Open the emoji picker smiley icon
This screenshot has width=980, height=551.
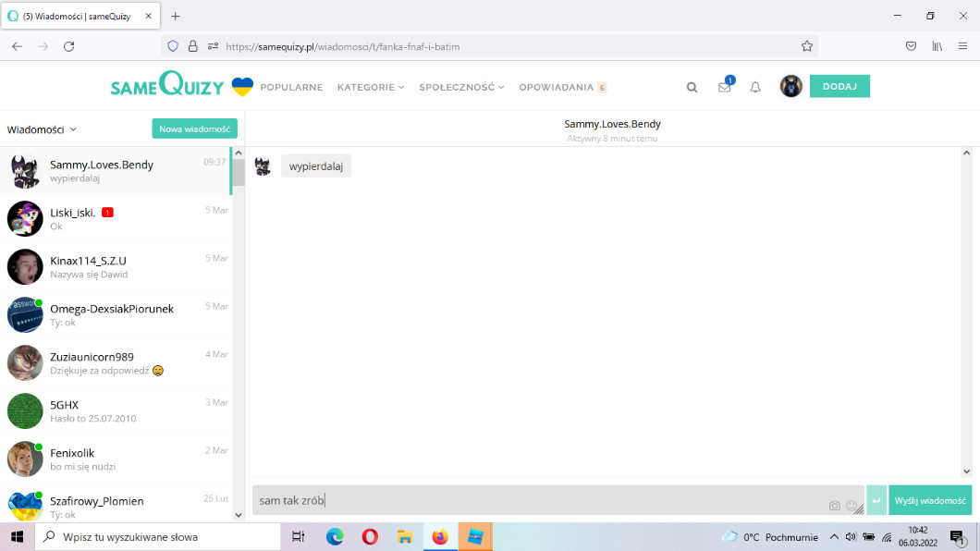click(x=851, y=506)
